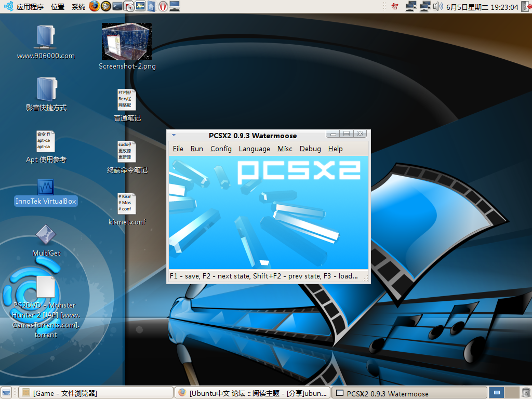Open the Config menu in PCSX2
The width and height of the screenshot is (532, 399).
point(221,149)
